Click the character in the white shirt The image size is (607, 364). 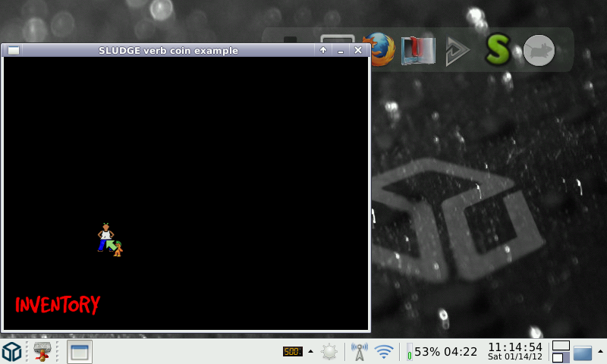105,234
